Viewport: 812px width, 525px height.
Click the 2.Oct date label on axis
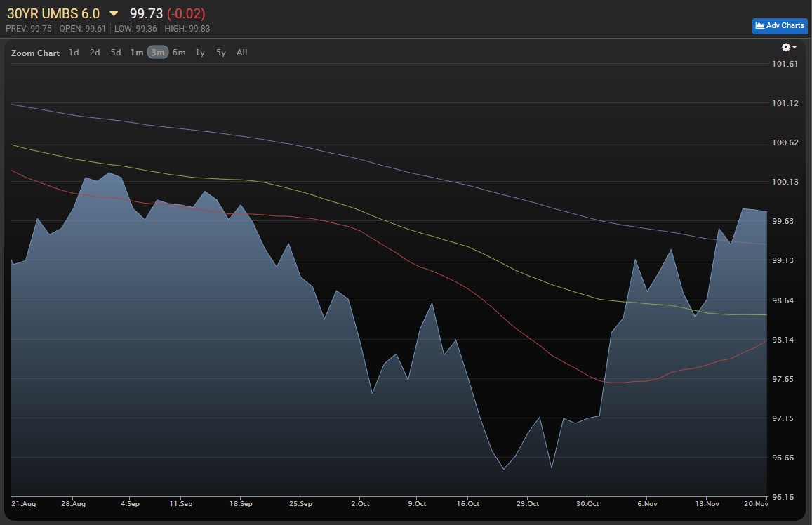click(360, 503)
